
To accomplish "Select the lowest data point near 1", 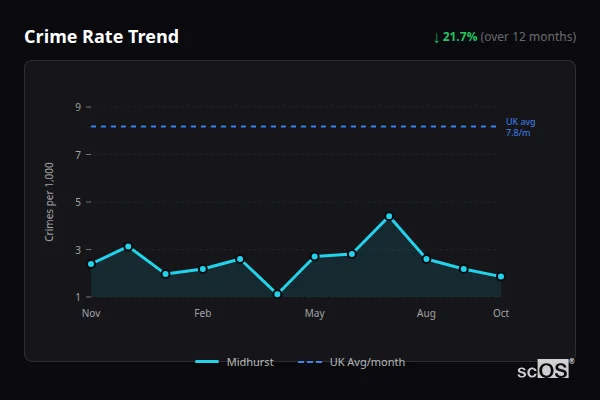I will [277, 294].
